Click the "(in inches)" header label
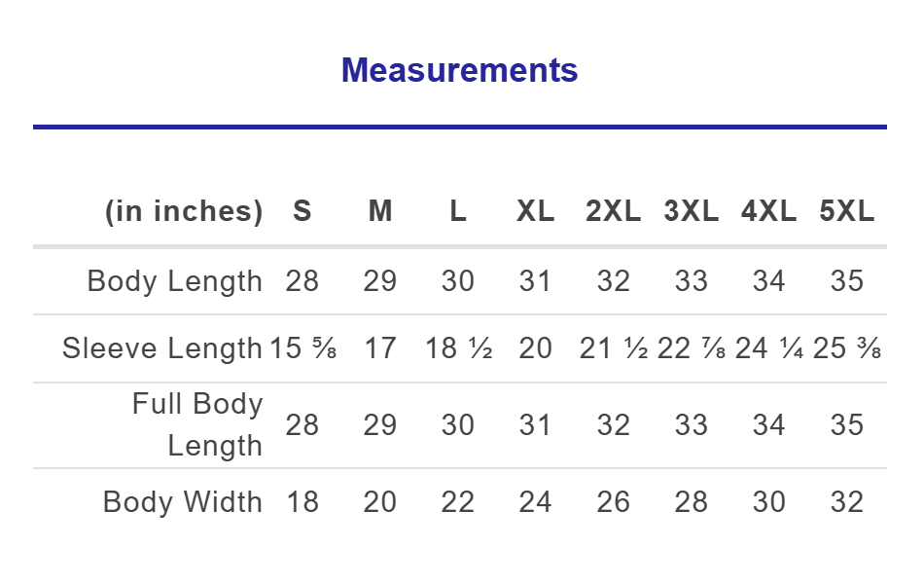This screenshot has height=584, width=924. [184, 211]
